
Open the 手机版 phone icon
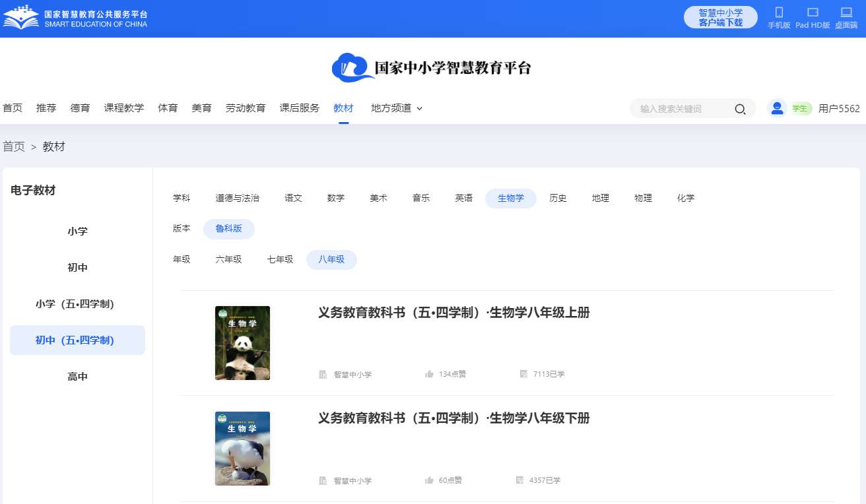point(779,12)
